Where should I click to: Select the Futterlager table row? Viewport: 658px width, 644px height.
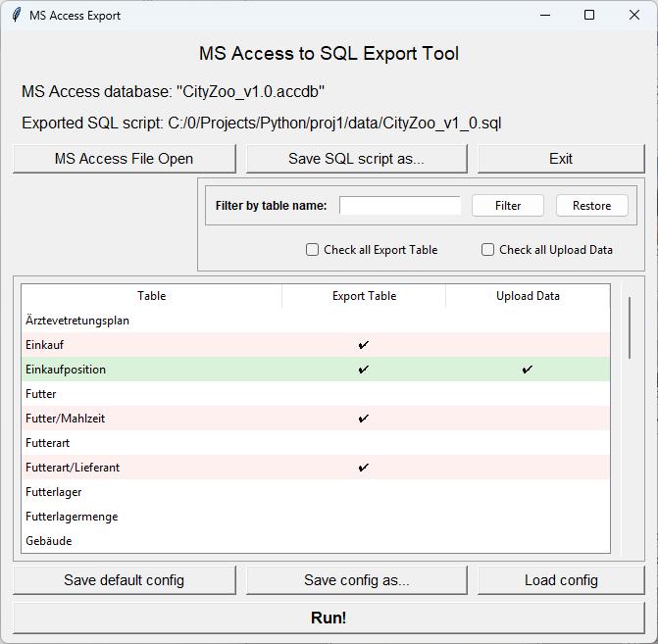click(316, 492)
